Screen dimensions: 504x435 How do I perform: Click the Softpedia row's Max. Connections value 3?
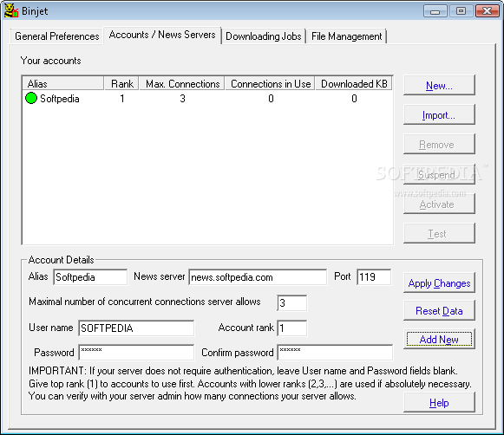[x=182, y=98]
